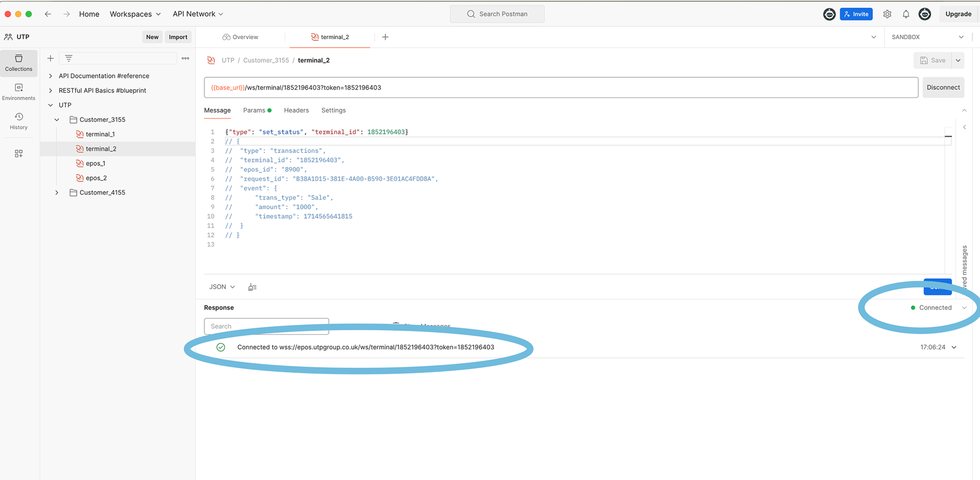Viewport: 980px width, 480px height.
Task: Click the filter icon in sidebar
Action: [x=69, y=58]
